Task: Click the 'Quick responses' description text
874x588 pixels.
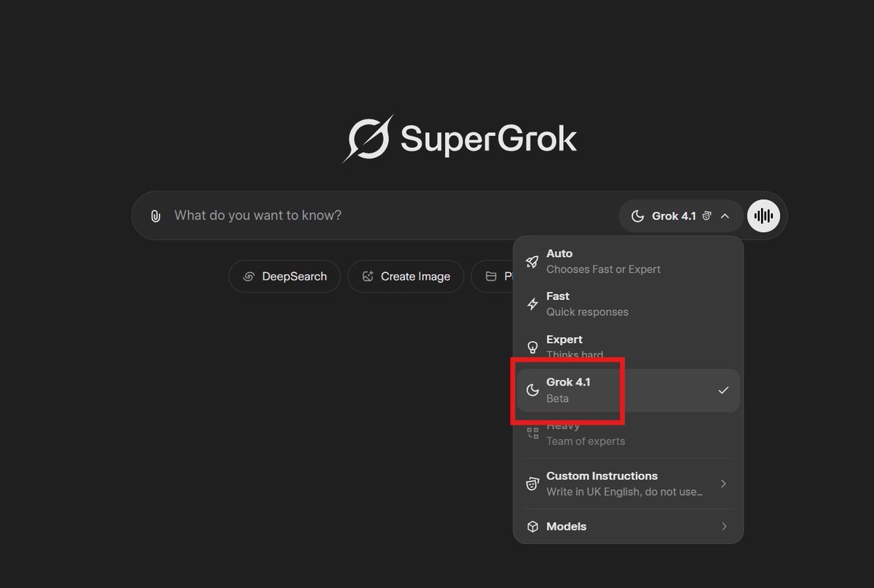Action: click(x=587, y=312)
